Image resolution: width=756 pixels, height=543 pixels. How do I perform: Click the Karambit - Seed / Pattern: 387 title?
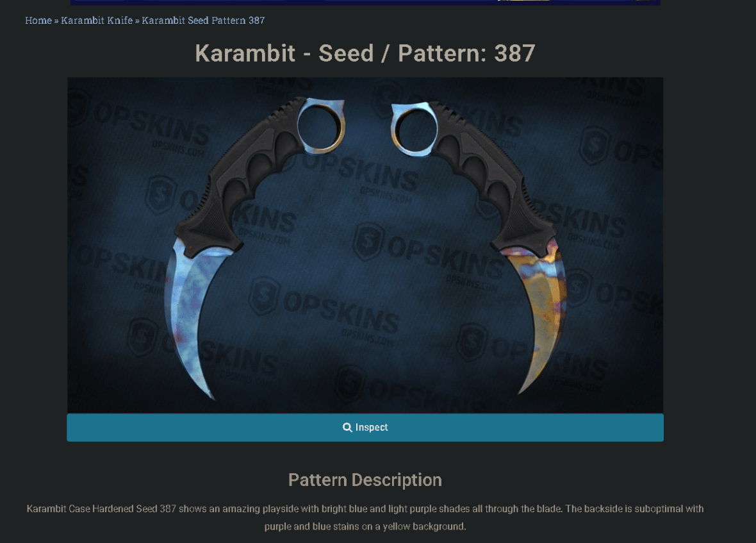[365, 53]
